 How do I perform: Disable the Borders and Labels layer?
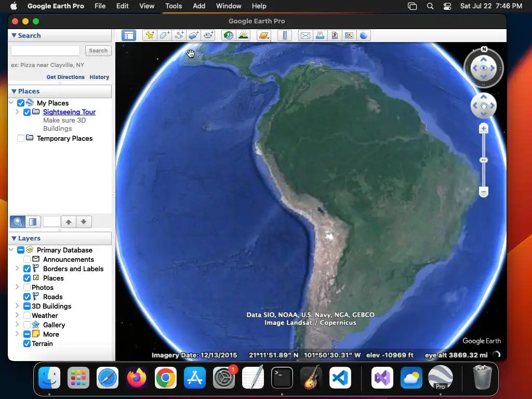(x=27, y=269)
